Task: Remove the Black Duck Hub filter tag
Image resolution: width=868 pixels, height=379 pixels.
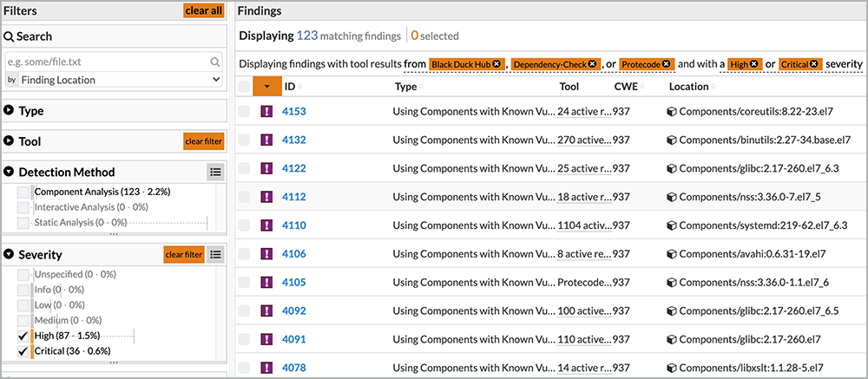Action: click(496, 64)
